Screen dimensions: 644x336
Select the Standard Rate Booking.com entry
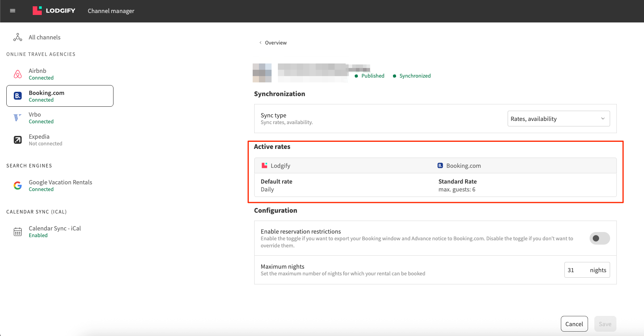pyautogui.click(x=457, y=185)
